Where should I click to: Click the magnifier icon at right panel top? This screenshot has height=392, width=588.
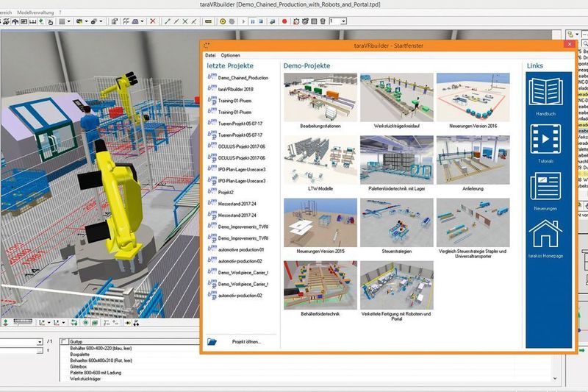[585, 44]
